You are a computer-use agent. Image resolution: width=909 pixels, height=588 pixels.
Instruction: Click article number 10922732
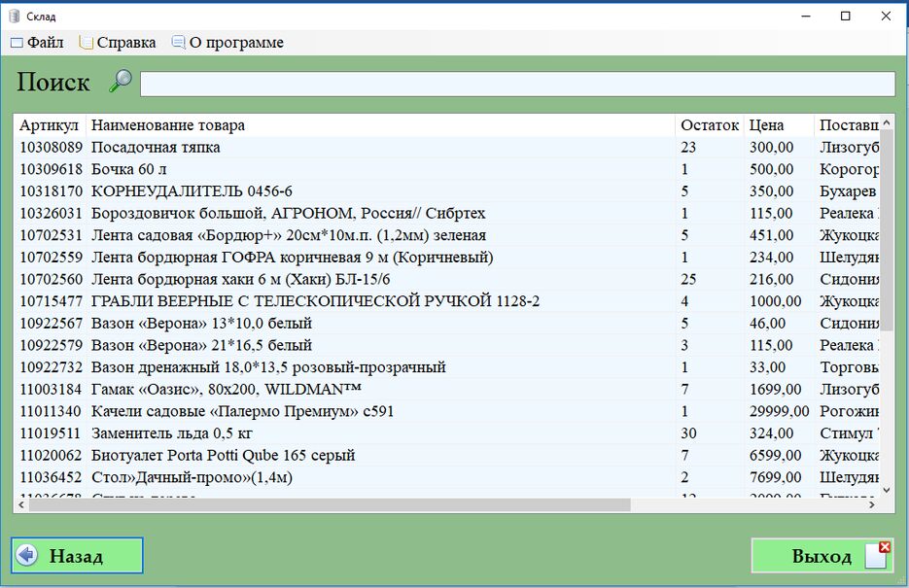pos(51,367)
